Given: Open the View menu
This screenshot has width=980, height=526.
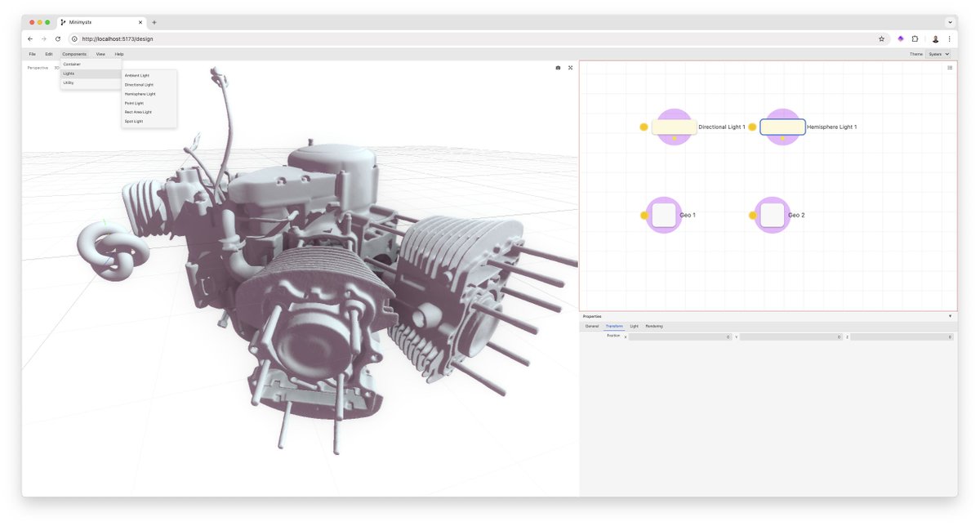Looking at the screenshot, I should (100, 54).
